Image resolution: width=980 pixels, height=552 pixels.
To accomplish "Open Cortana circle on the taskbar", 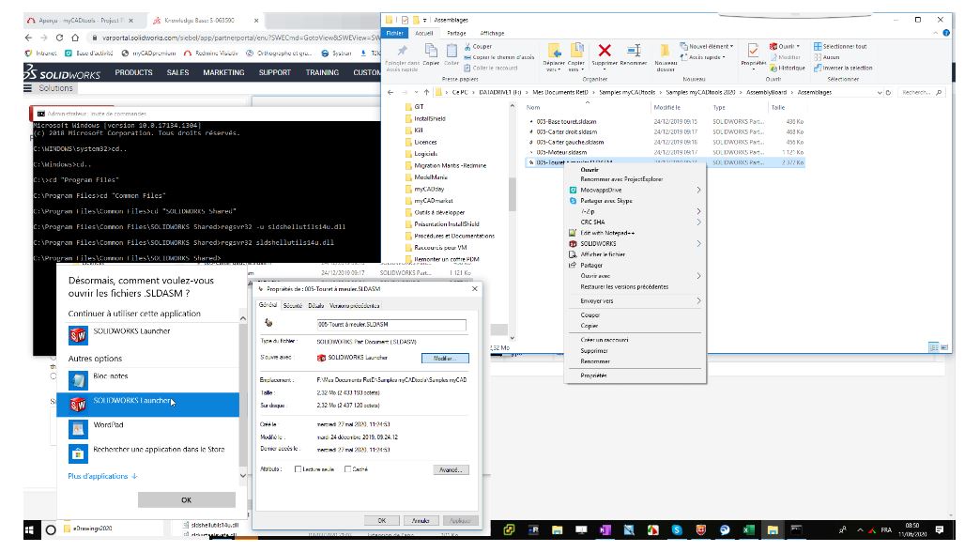I will [51, 530].
